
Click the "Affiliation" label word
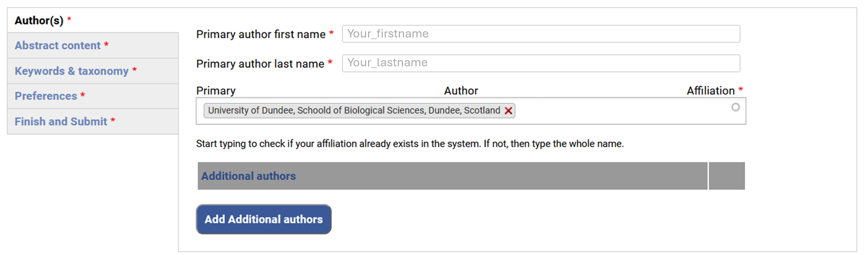click(x=710, y=91)
